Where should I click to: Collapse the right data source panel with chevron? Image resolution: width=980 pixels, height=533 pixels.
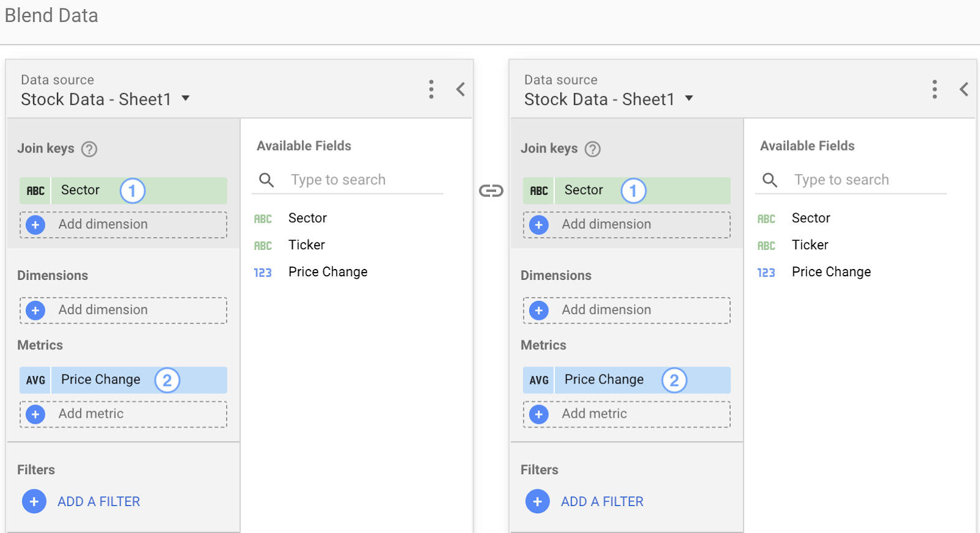[963, 89]
